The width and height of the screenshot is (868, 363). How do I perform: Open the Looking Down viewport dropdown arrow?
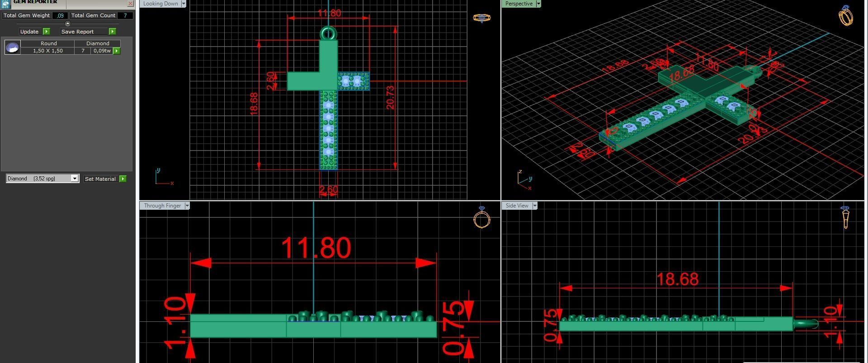[184, 4]
